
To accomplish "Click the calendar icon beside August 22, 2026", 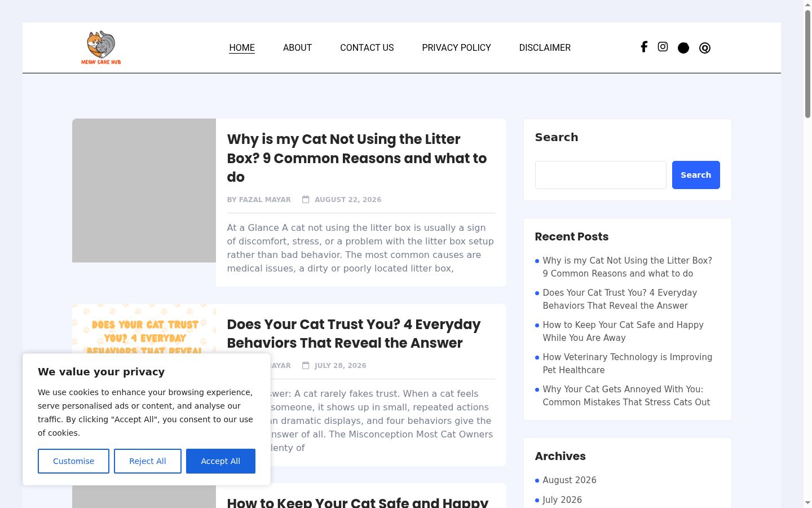I will [x=306, y=199].
